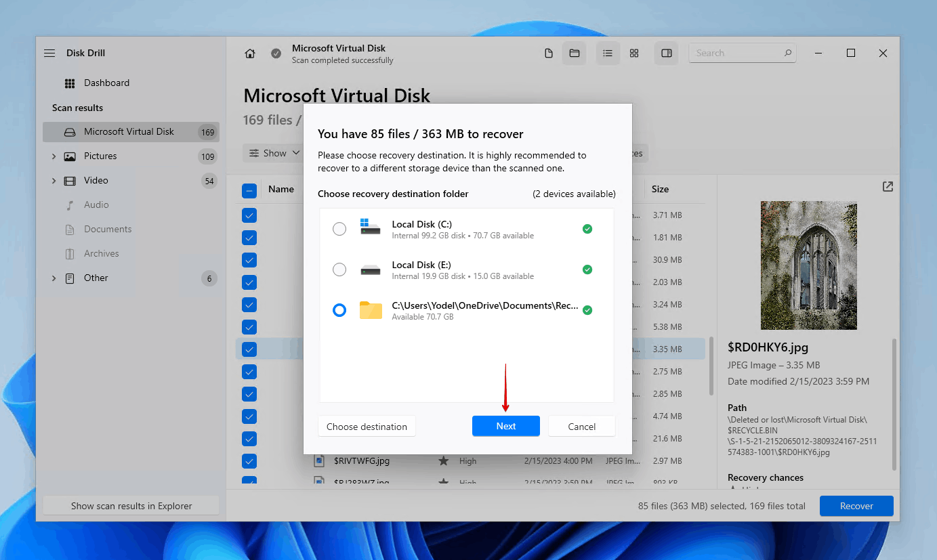Click the file list vertical scrollbar
The image size is (937, 560).
711,366
